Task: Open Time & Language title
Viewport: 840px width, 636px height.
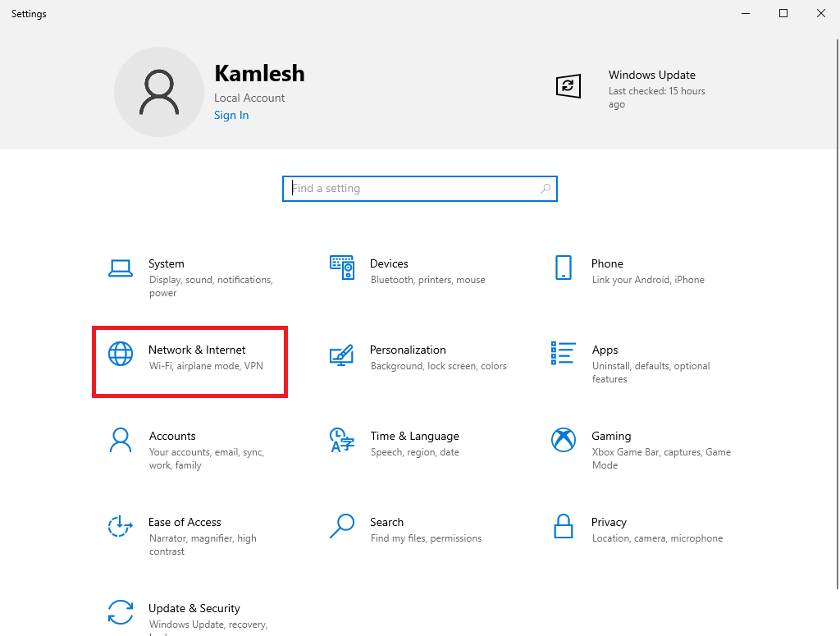Action: pos(414,436)
